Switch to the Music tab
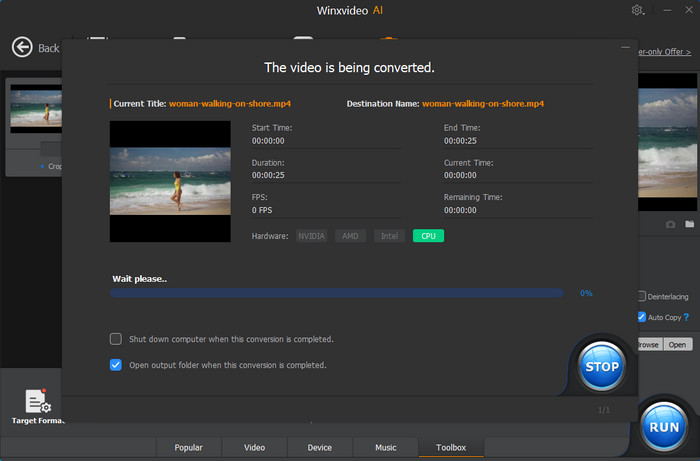 tap(386, 447)
